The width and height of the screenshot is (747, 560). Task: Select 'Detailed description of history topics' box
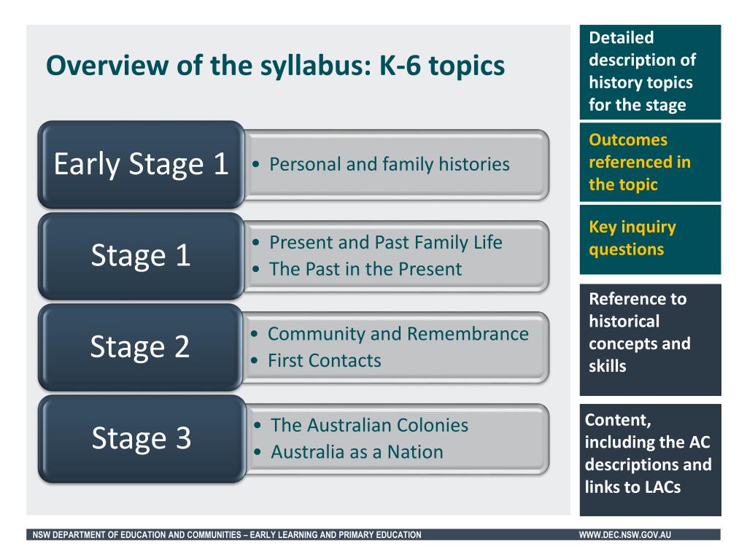[x=650, y=72]
